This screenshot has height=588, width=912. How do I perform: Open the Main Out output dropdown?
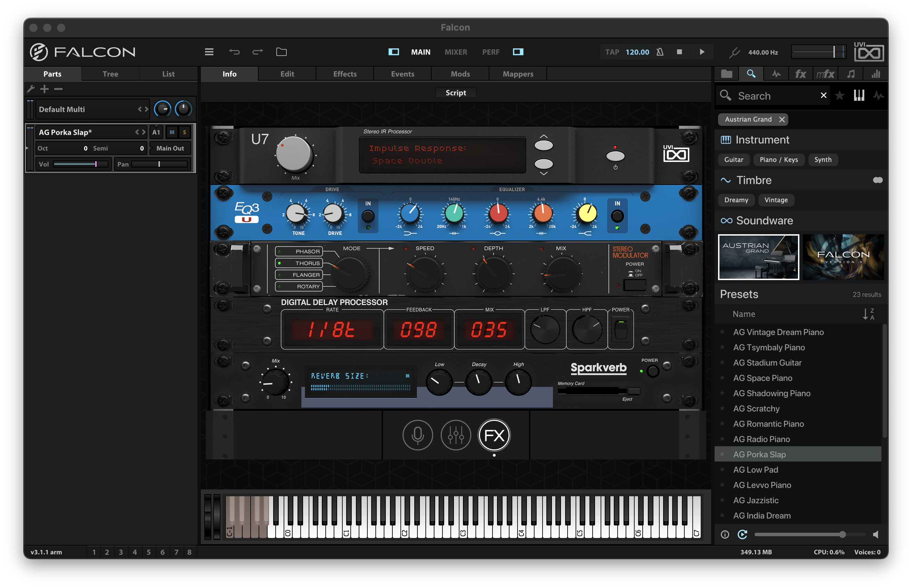[170, 148]
